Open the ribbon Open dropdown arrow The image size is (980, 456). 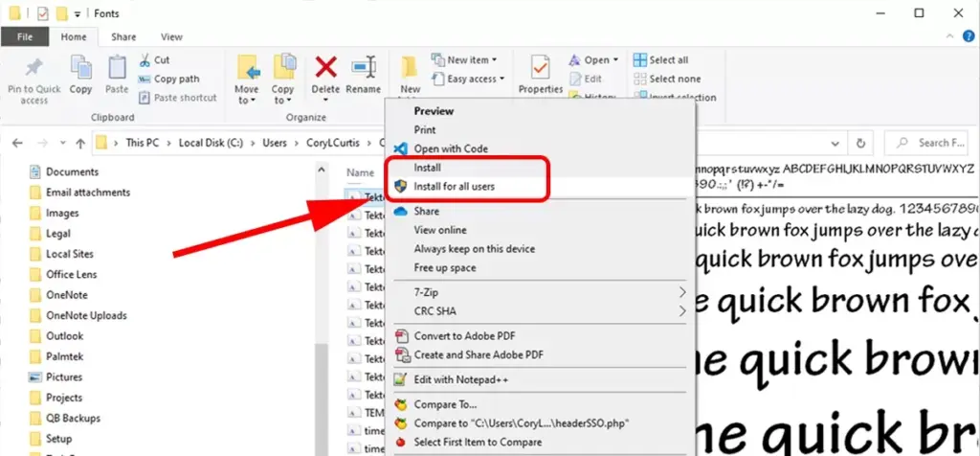(615, 60)
